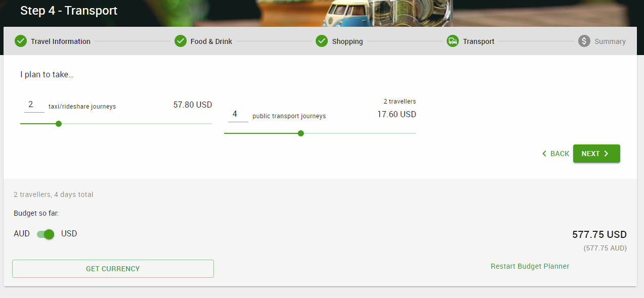Click the Get Currency button
The width and height of the screenshot is (644, 298).
tap(113, 269)
